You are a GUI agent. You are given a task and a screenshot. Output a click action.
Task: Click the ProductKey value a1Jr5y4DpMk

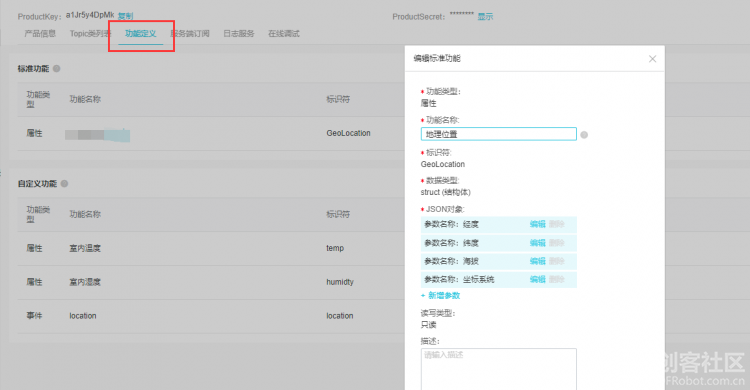tap(90, 15)
